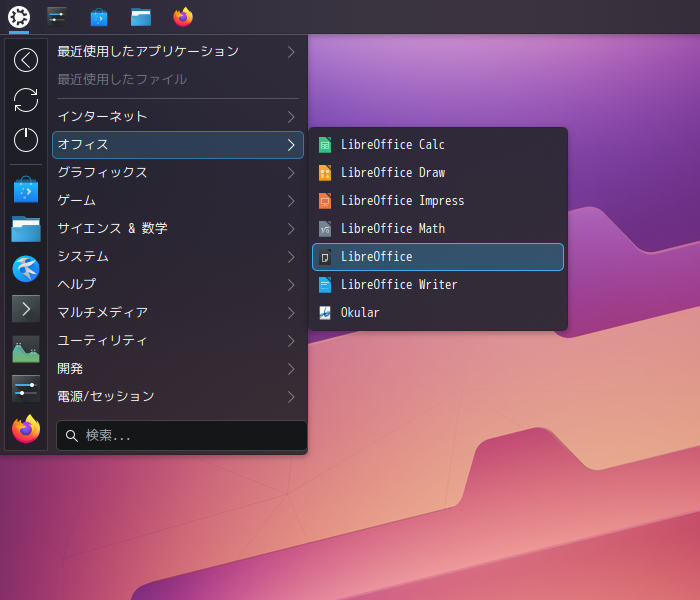700x600 pixels.
Task: Open System Settings from the top panel
Action: (57, 17)
